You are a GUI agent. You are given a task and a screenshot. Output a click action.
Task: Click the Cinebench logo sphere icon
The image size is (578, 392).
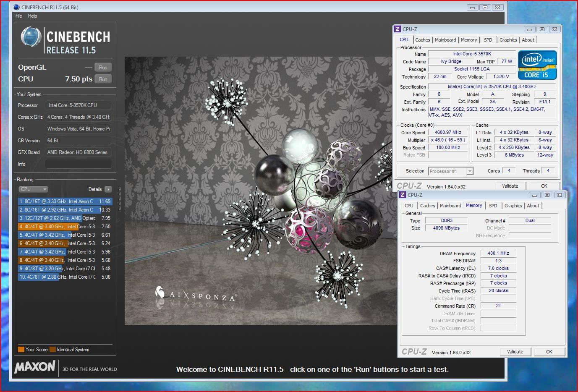click(31, 37)
